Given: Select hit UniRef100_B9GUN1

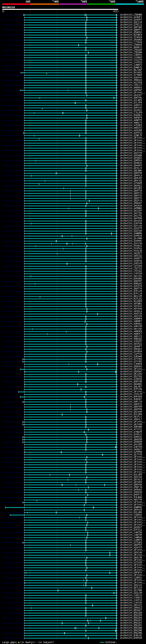Looking at the screenshot, I should pyautogui.click(x=131, y=278).
